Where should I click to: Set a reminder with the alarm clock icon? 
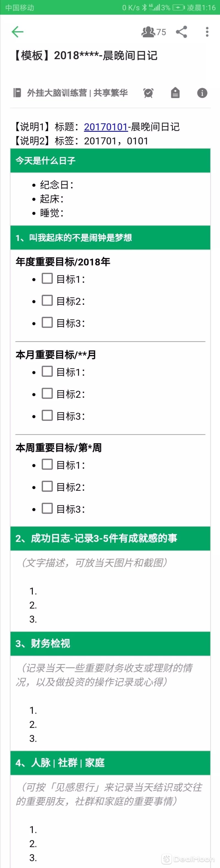click(148, 93)
